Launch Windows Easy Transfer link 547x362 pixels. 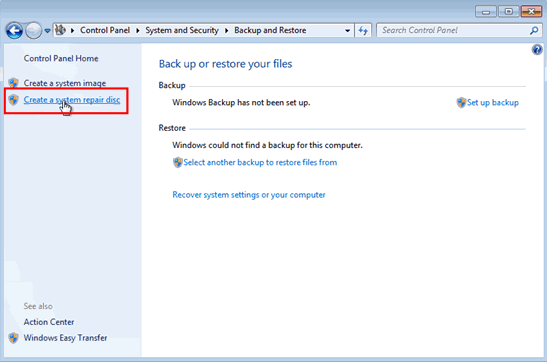pos(65,338)
